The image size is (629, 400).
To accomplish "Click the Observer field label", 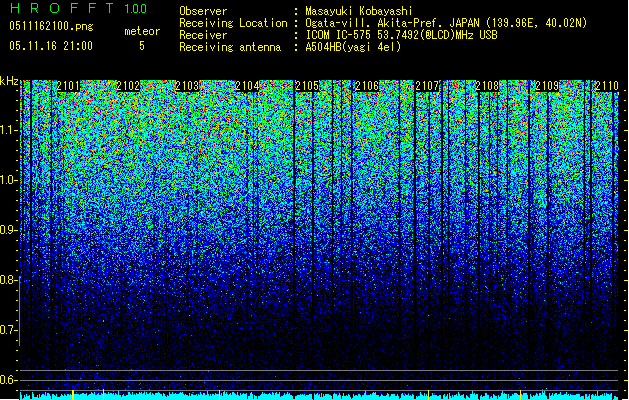I will tap(203, 11).
